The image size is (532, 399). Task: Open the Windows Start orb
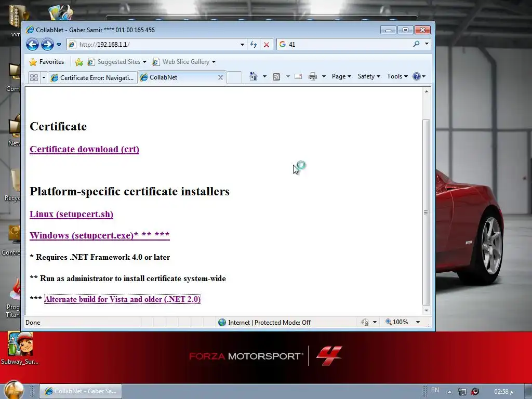(x=14, y=390)
